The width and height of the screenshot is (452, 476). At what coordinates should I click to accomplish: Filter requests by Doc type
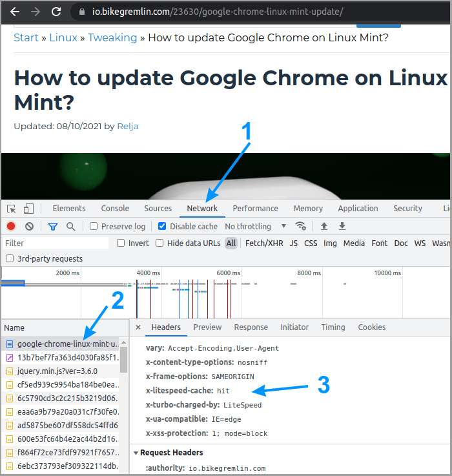401,243
